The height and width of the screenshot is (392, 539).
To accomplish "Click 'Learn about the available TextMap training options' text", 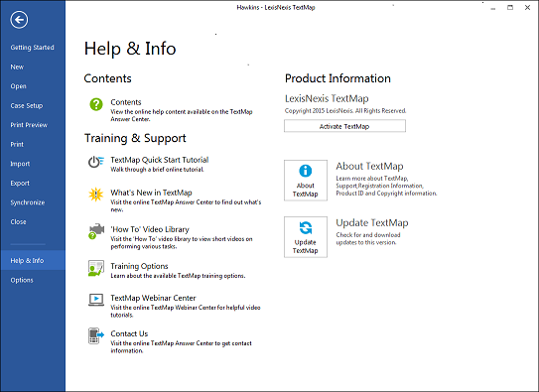I will [x=178, y=276].
